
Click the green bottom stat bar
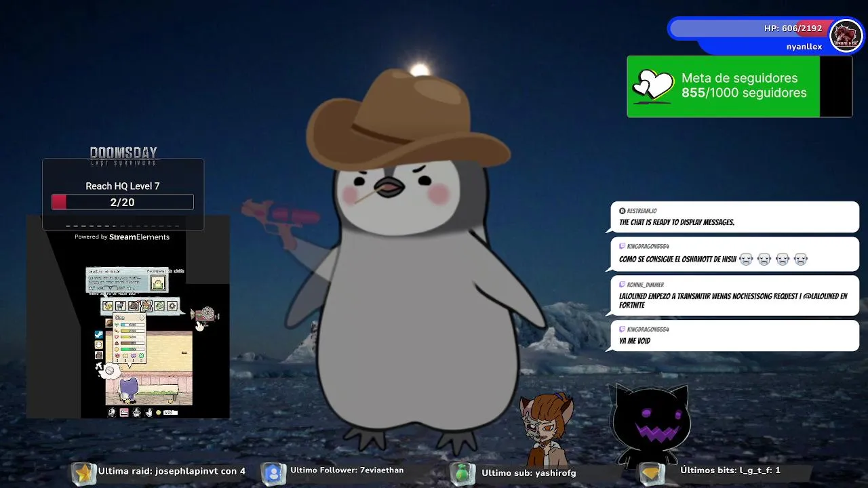pyautogui.click(x=133, y=349)
